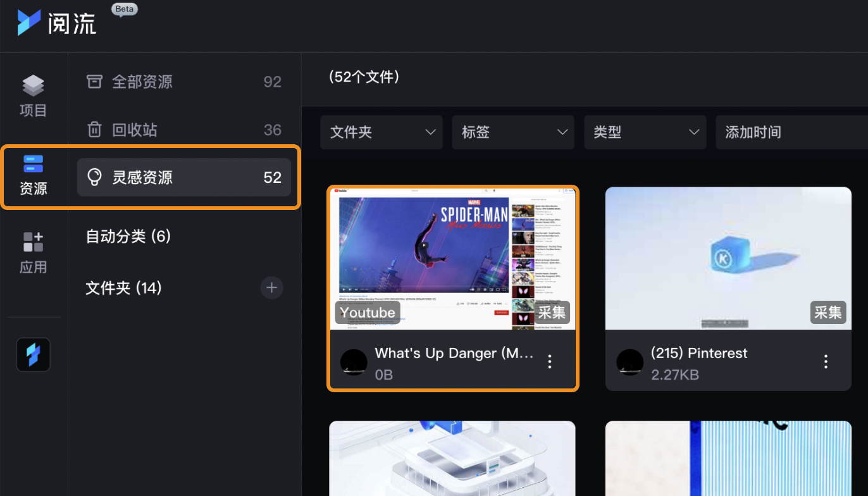Click the 2.27KB file size text
This screenshot has width=868, height=496.
(675, 375)
